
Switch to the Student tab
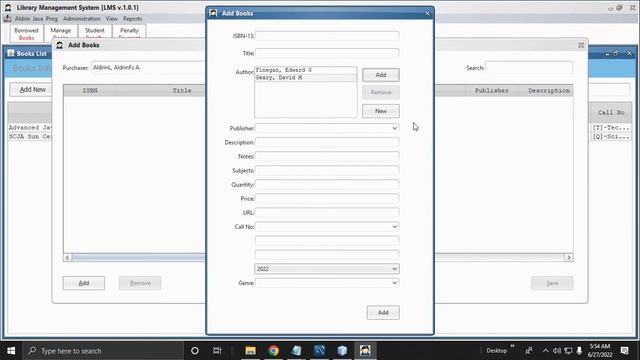[95, 32]
